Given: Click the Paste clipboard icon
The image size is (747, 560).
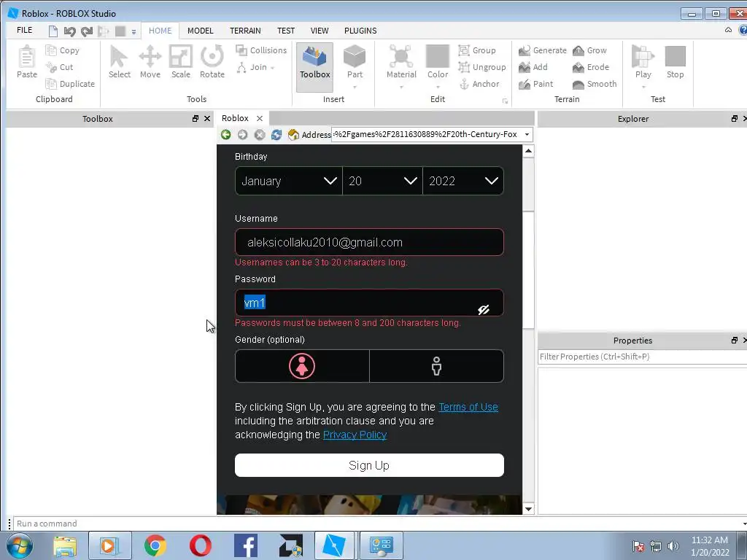Looking at the screenshot, I should (x=27, y=57).
